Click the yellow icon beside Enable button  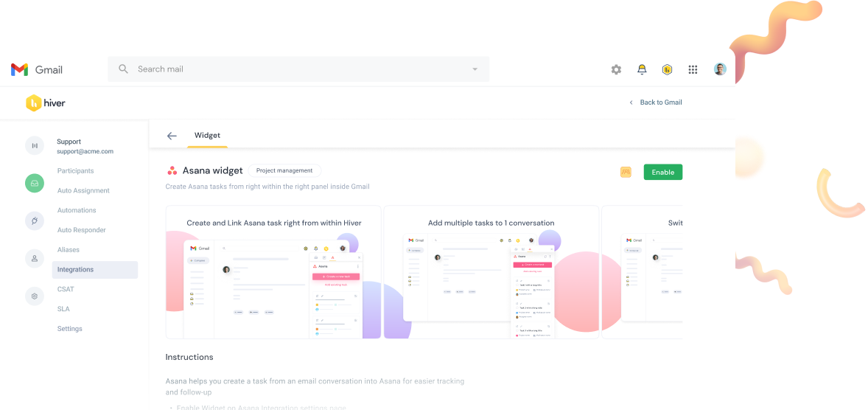[x=626, y=172]
